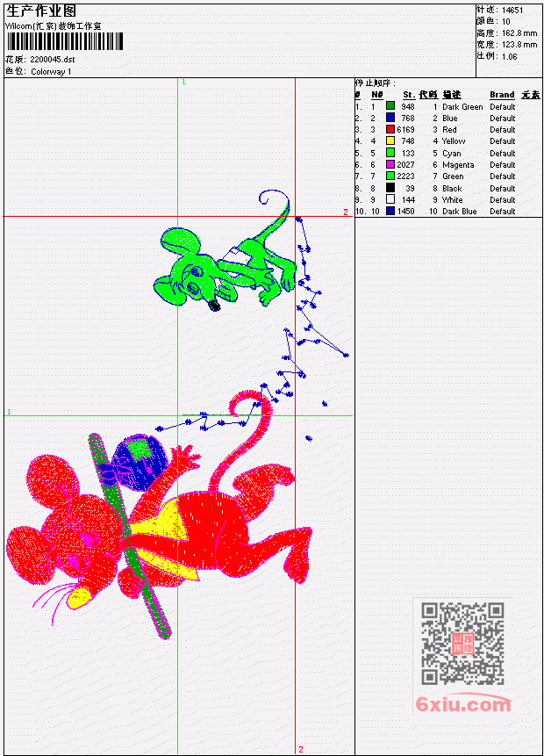Select the 'Green' description in row 7
This screenshot has width=544, height=756.
[x=453, y=176]
